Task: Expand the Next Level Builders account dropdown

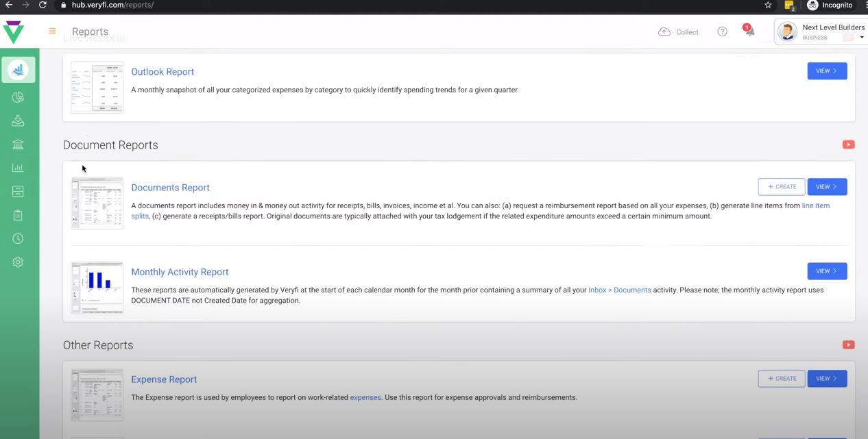Action: (x=861, y=37)
